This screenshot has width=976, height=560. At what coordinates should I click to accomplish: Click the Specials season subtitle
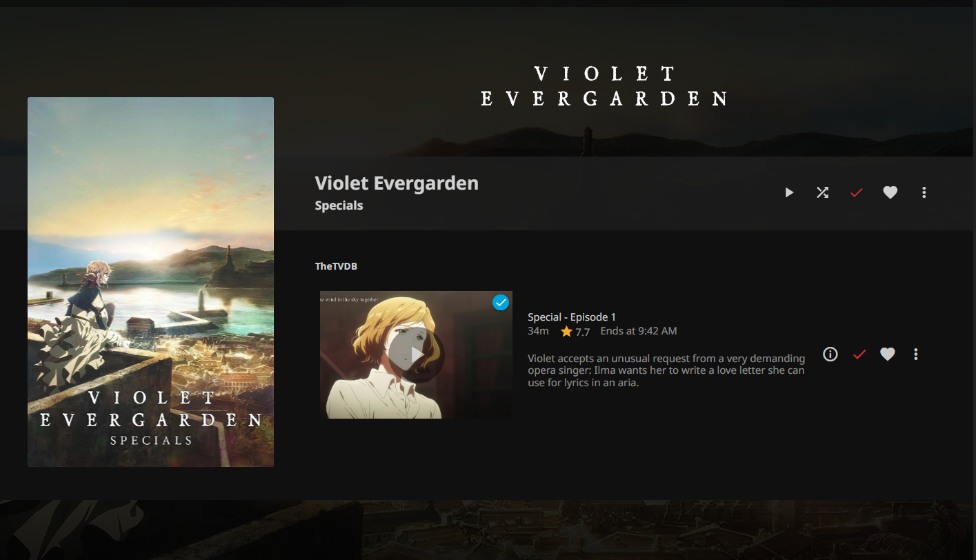coord(339,206)
